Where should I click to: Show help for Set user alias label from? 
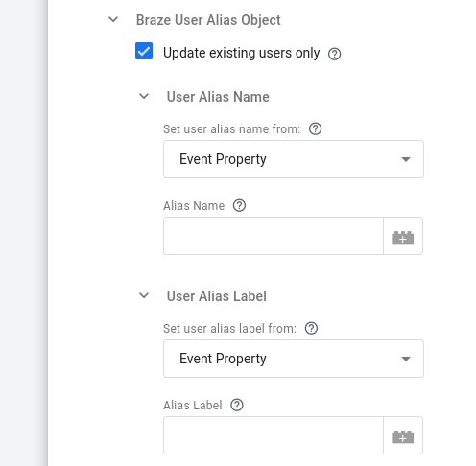coord(311,328)
